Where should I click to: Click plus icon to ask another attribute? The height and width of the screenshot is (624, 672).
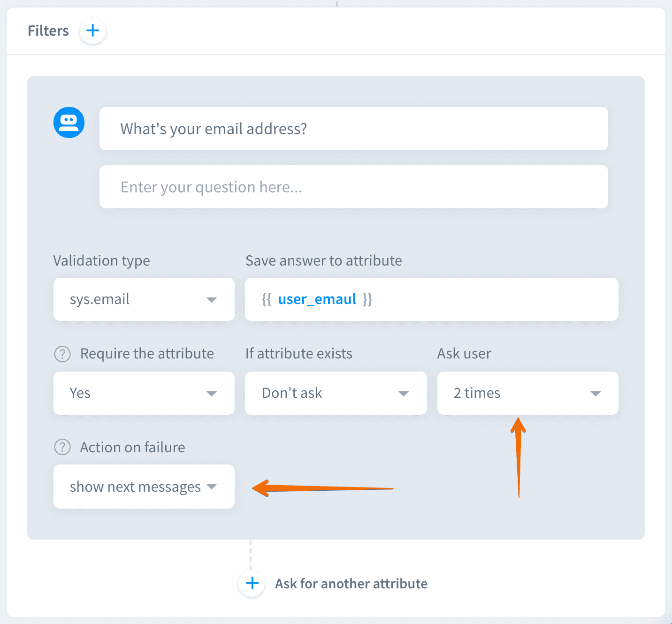coord(252,583)
